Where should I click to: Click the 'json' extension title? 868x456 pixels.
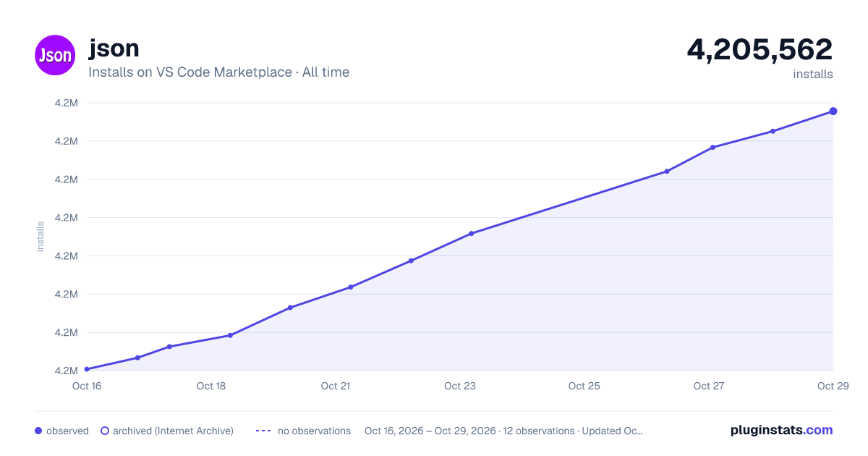tap(114, 48)
